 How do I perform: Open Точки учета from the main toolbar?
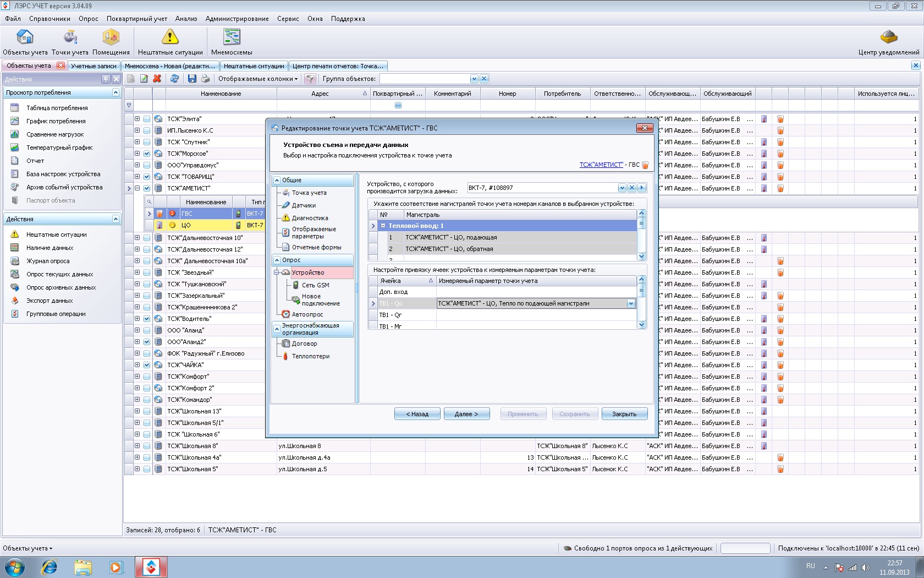70,42
